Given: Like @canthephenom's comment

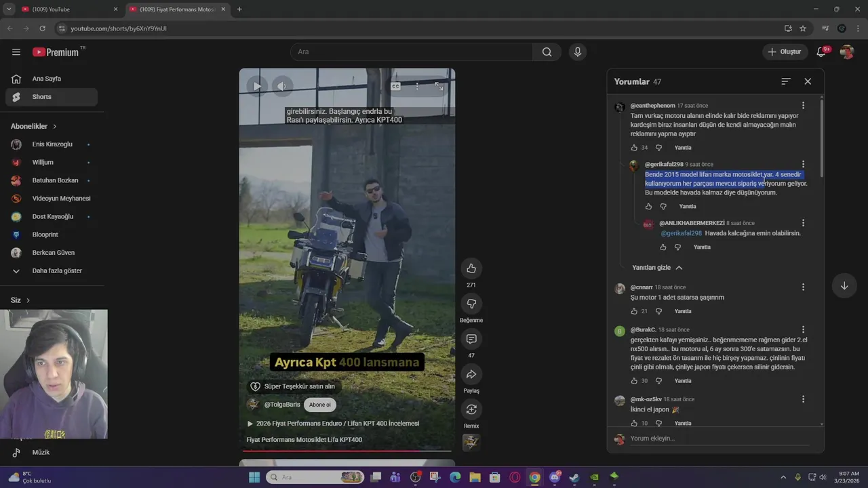Looking at the screenshot, I should [x=634, y=148].
